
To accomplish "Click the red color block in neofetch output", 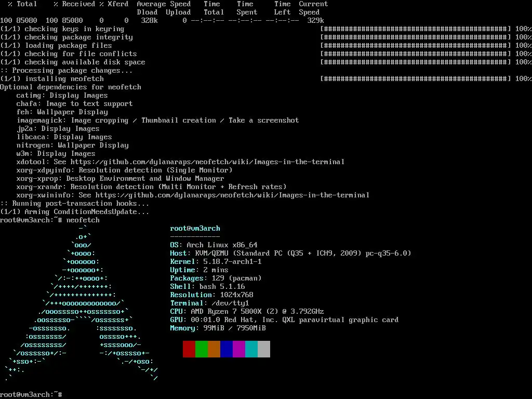I will click(189, 349).
